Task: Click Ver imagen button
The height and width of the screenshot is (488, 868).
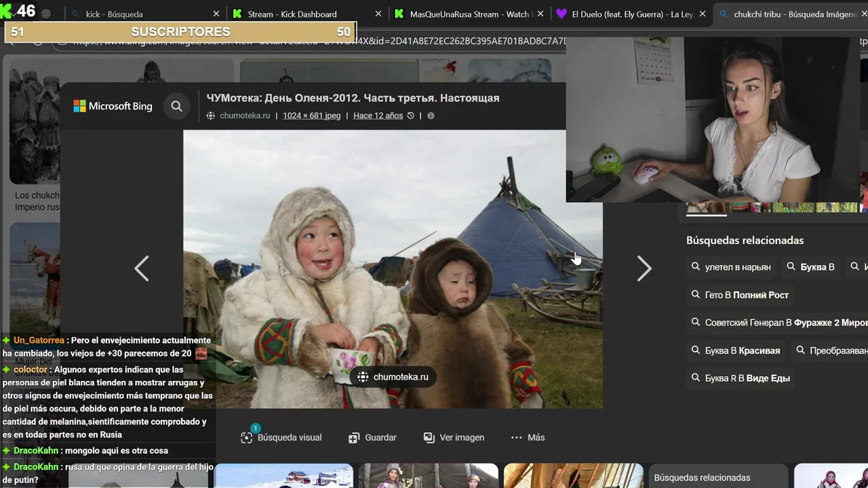Action: click(454, 437)
